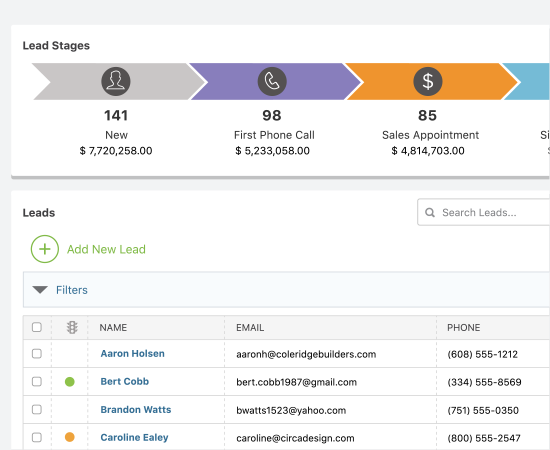This screenshot has width=550, height=450.
Task: Check the Caroline Ealey row checkbox
Action: click(37, 437)
